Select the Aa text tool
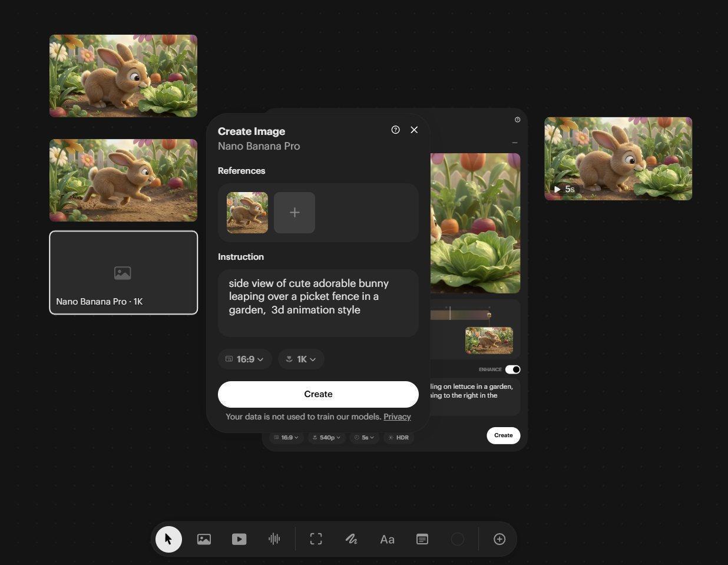This screenshot has height=565, width=728. coord(387,539)
